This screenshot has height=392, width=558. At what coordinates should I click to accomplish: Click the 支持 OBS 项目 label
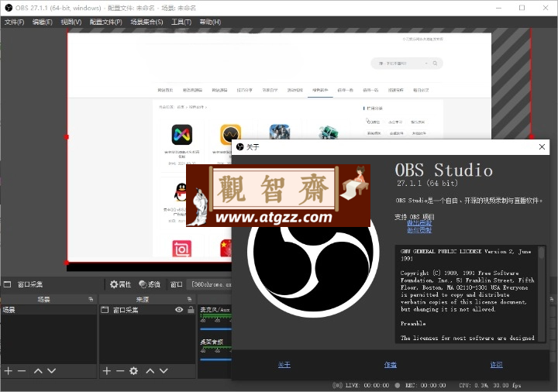pos(414,217)
